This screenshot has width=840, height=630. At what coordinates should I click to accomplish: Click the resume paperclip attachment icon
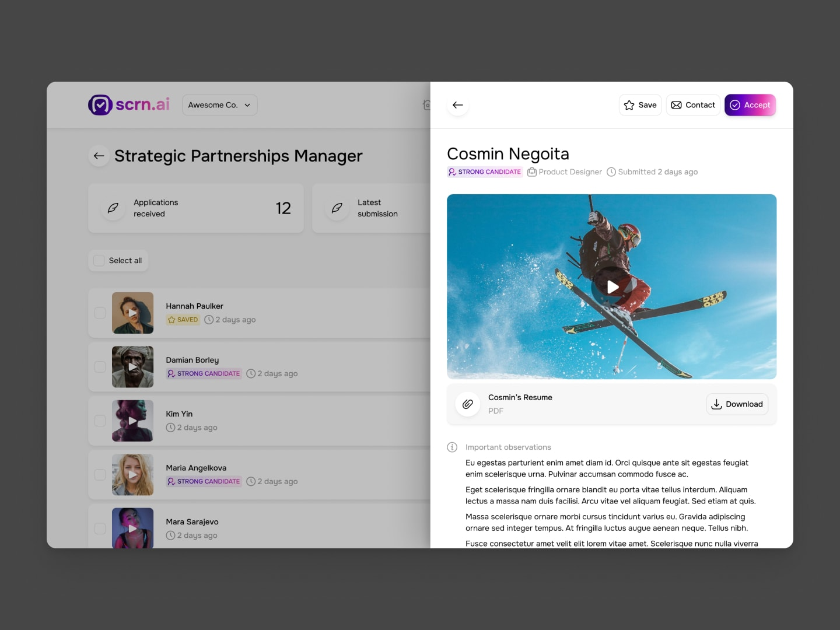(468, 404)
